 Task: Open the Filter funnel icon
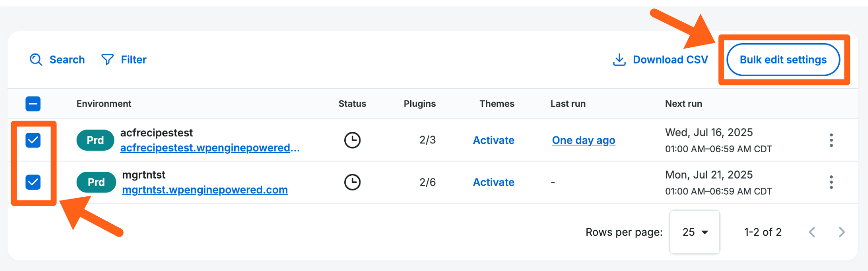pos(107,59)
